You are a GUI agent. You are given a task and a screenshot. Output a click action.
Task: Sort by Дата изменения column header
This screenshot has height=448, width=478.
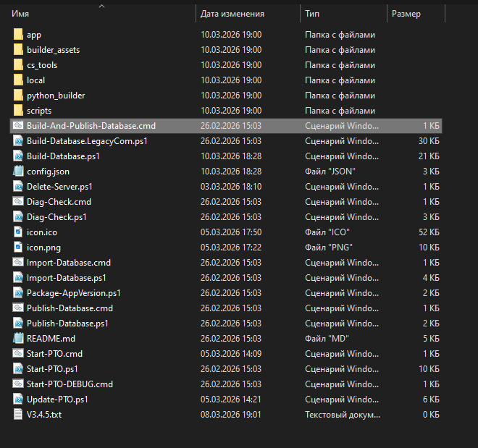click(x=232, y=14)
